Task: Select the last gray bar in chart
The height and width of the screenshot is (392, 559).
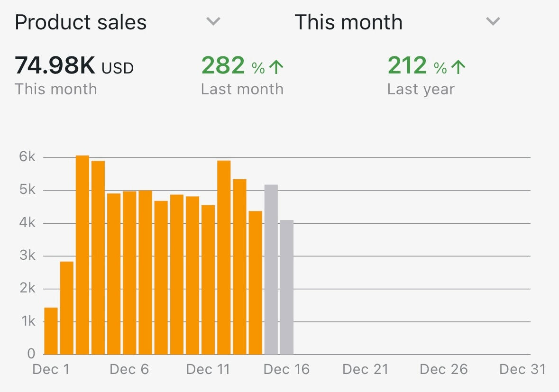Action: (286, 287)
